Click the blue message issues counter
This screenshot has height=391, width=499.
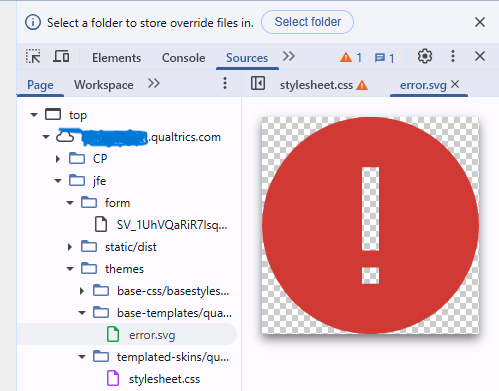point(384,58)
